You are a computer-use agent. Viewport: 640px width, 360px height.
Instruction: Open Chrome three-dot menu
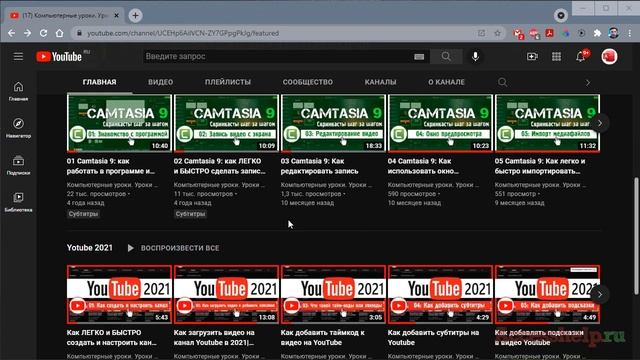pos(629,33)
